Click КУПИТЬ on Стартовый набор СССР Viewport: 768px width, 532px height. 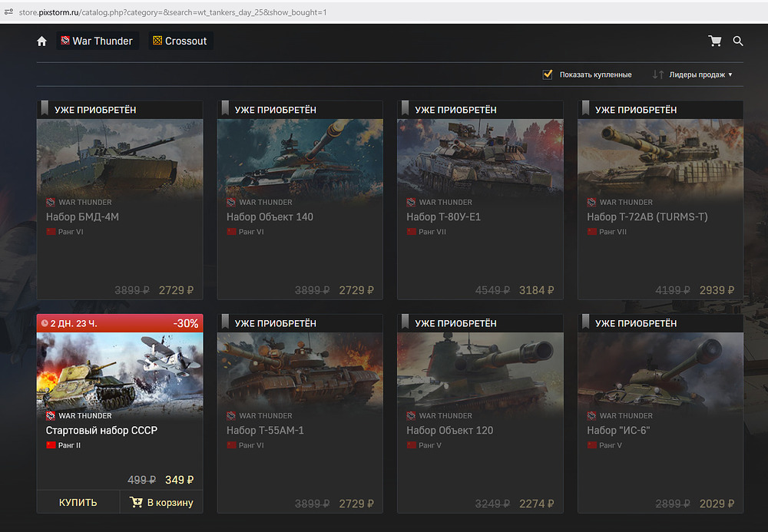click(78, 502)
